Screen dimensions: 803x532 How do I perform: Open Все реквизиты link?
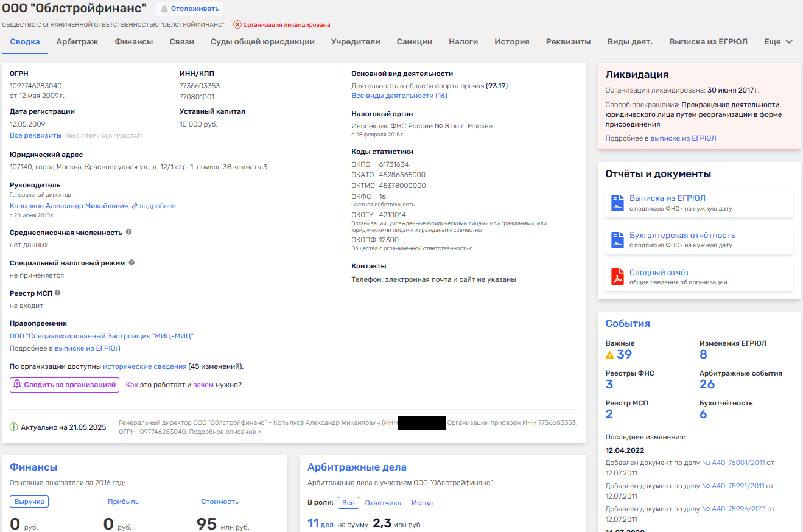coord(35,135)
